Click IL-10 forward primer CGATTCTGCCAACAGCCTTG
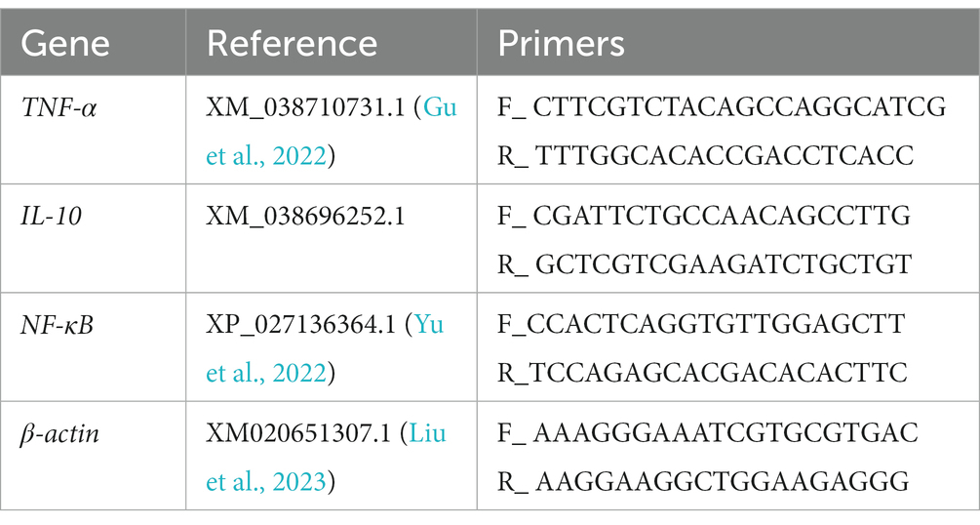The width and height of the screenshot is (980, 525). tap(722, 217)
